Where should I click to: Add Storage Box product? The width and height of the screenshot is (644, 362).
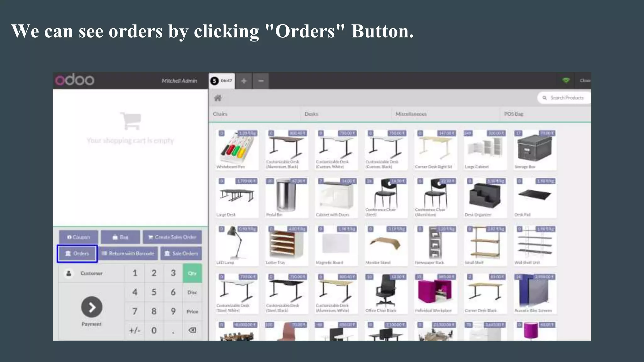click(535, 150)
